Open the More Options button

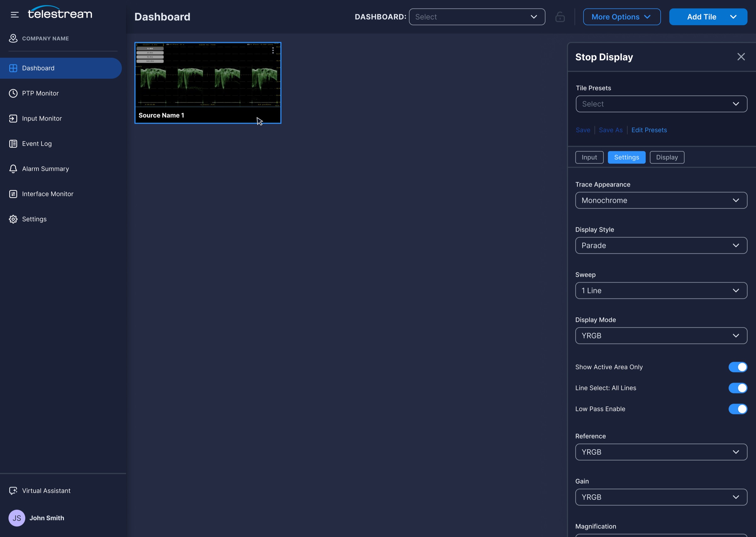622,17
